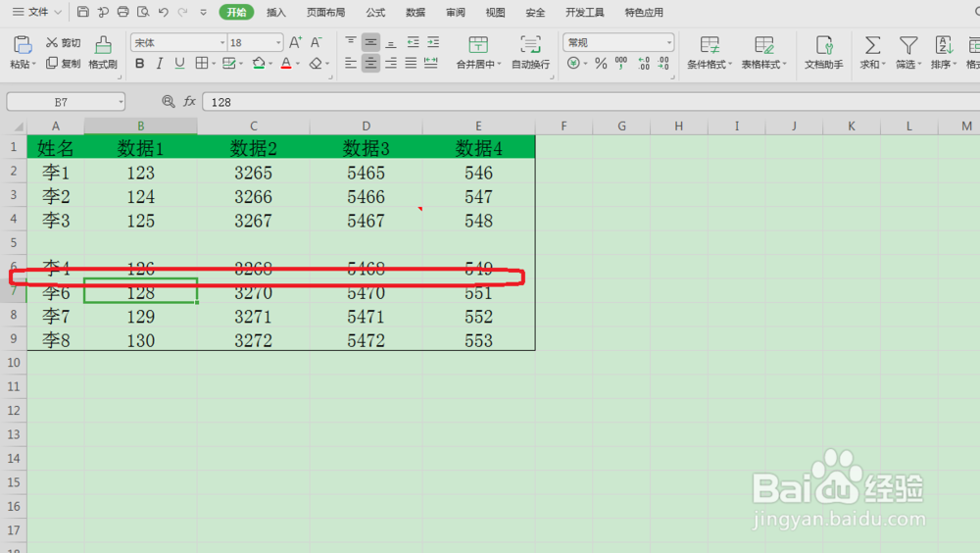Click the cell borders icon
Screen dimensions: 980x553
click(x=201, y=63)
